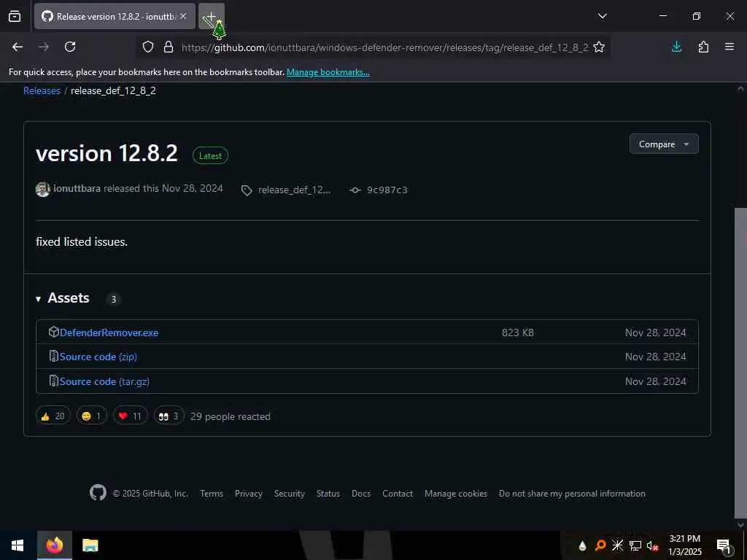Go forward to the next page
747x560 pixels.
(44, 47)
